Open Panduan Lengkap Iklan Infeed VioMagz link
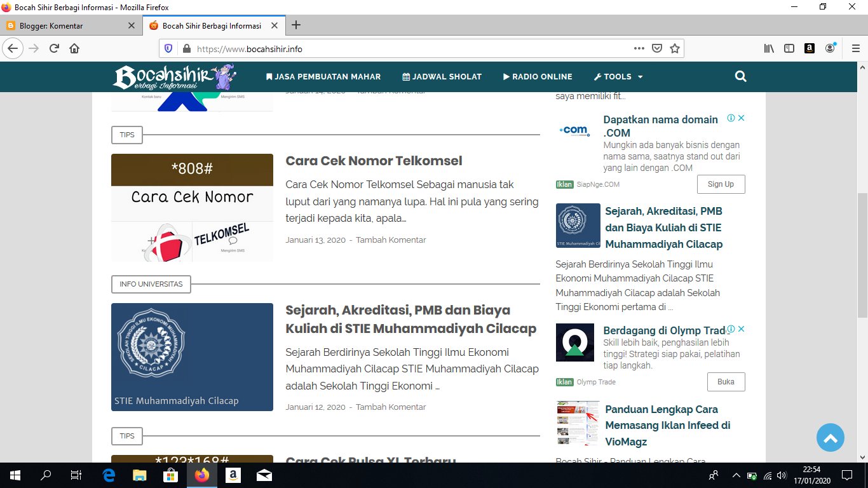The height and width of the screenshot is (488, 868). click(667, 425)
